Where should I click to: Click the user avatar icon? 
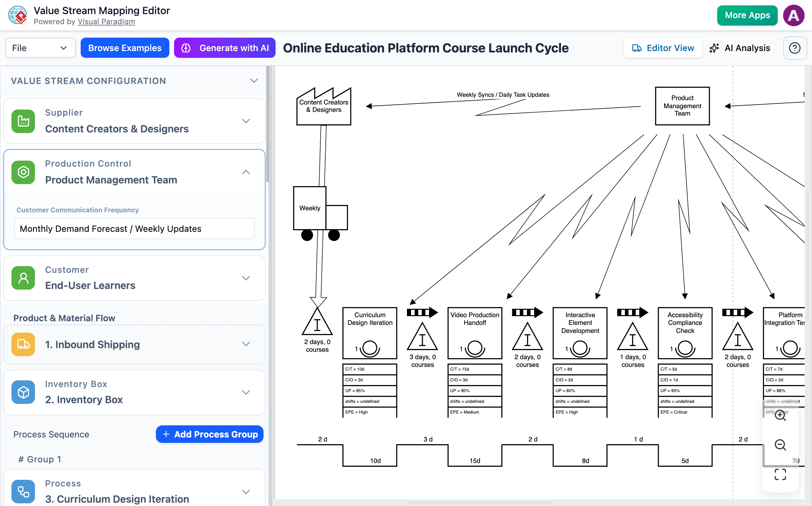click(794, 15)
